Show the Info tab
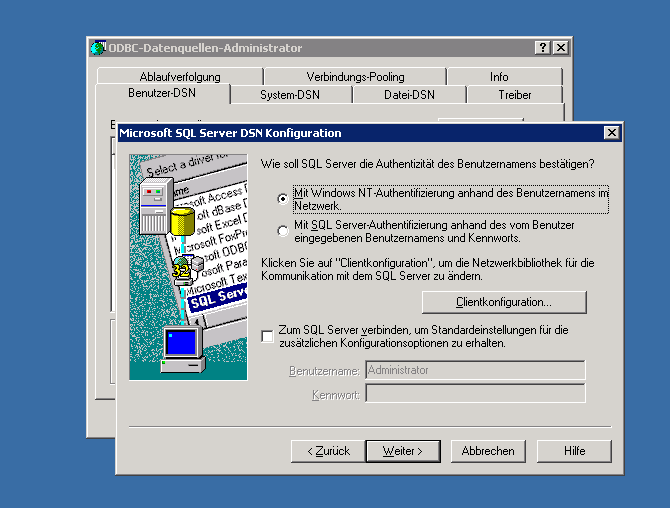Viewport: 670px width, 508px height. (x=499, y=77)
